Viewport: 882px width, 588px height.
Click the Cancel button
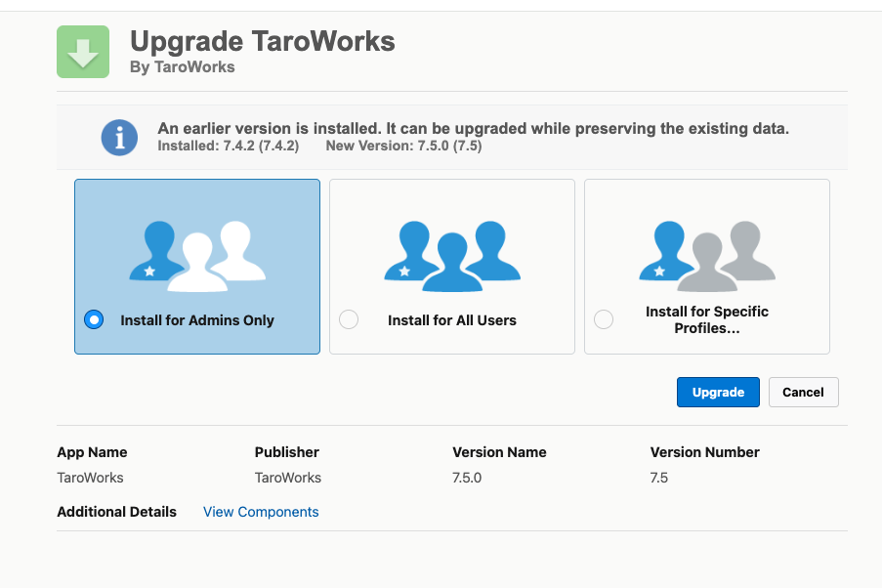(803, 393)
